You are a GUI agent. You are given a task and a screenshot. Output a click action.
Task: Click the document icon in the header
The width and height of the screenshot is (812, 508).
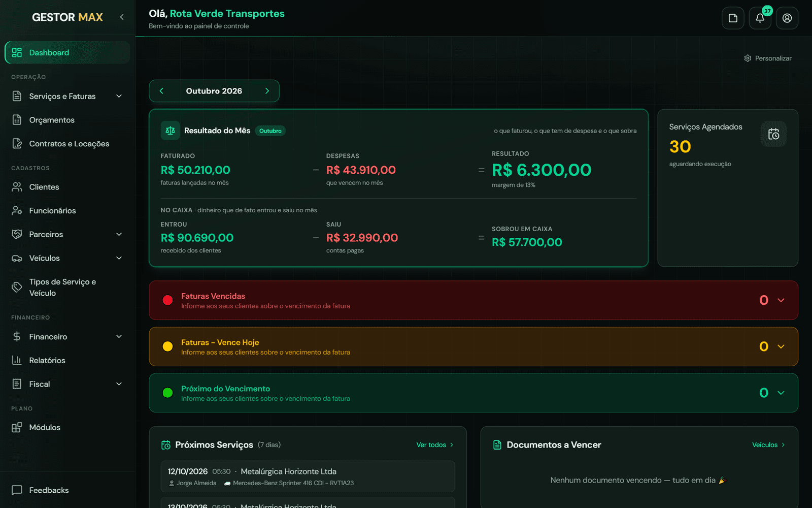click(733, 18)
